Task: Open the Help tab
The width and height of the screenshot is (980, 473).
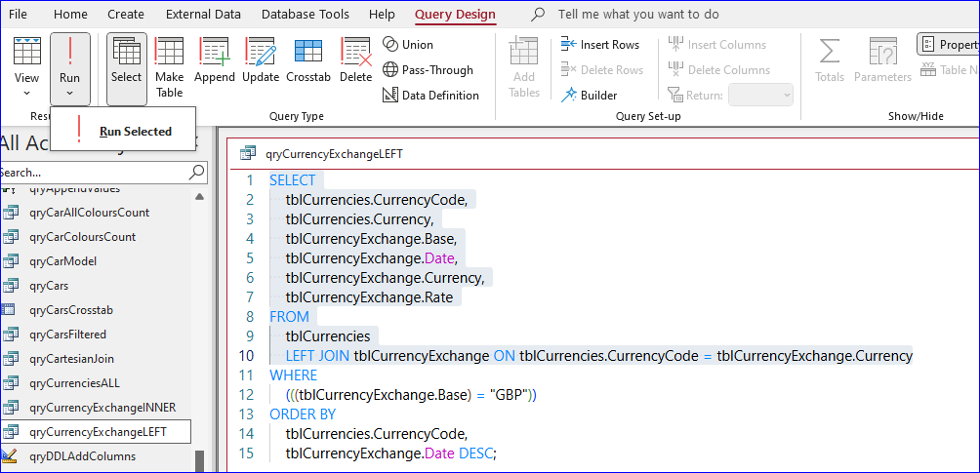Action: click(x=382, y=14)
